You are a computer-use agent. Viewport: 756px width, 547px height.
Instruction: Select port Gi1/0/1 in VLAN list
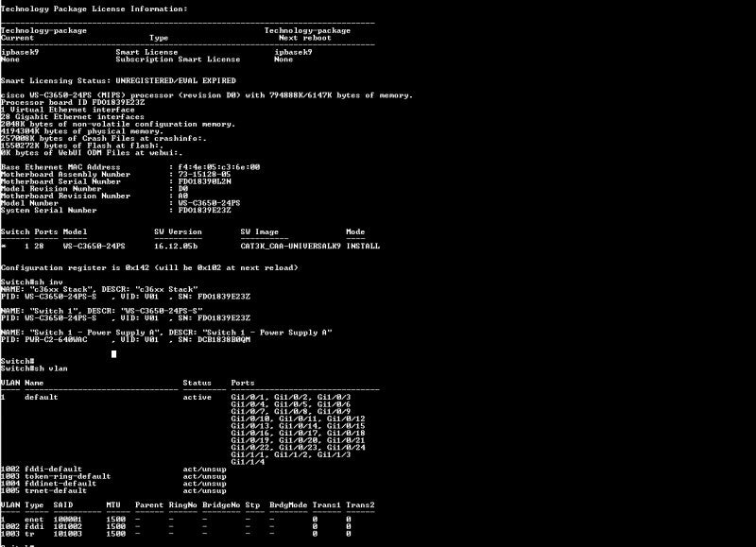pos(248,397)
